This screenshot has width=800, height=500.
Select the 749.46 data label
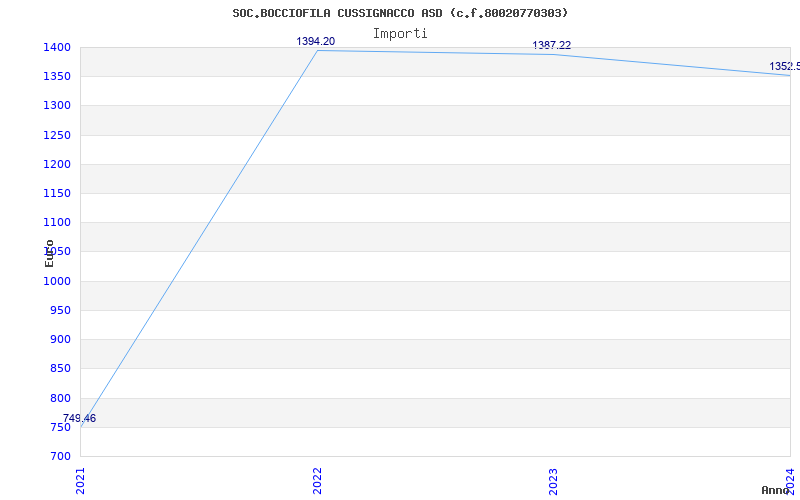(79, 418)
